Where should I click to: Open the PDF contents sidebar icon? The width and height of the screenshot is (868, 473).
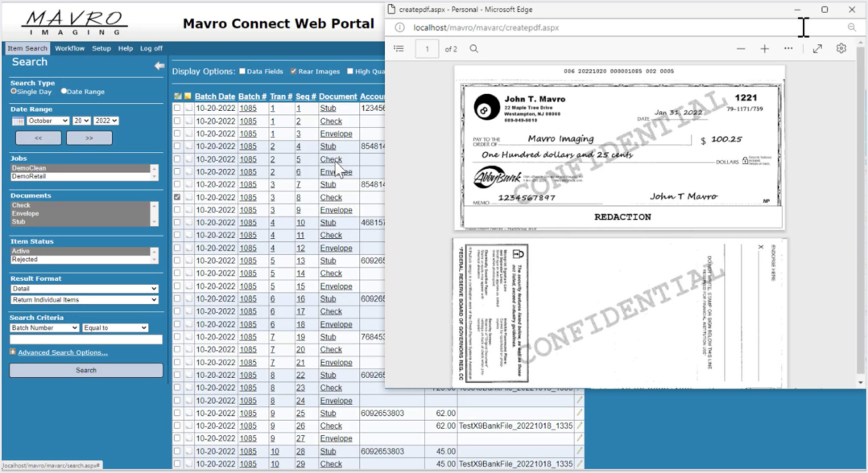[399, 49]
